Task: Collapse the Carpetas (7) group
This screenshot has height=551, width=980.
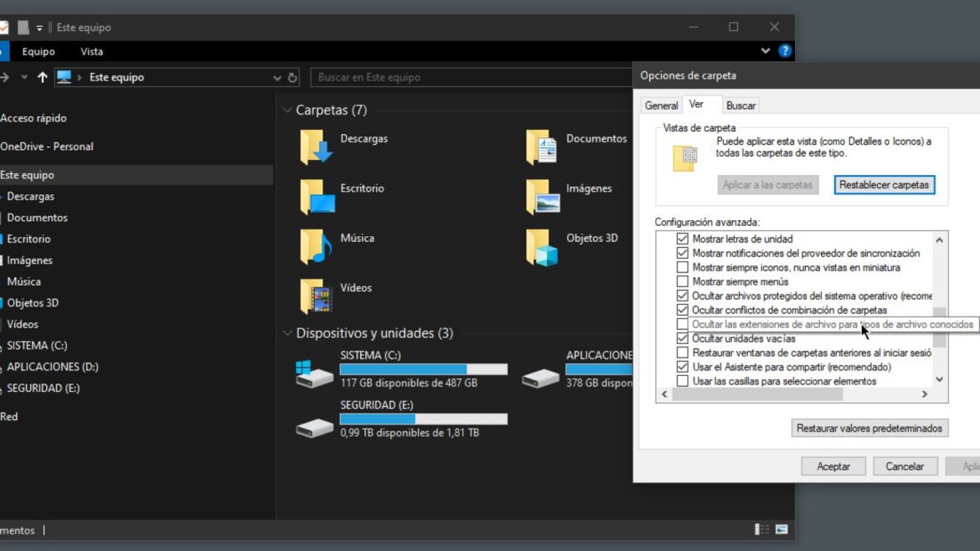Action: tap(287, 110)
